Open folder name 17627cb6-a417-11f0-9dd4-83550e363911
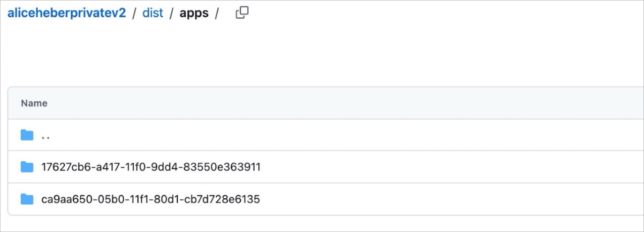 [151, 167]
